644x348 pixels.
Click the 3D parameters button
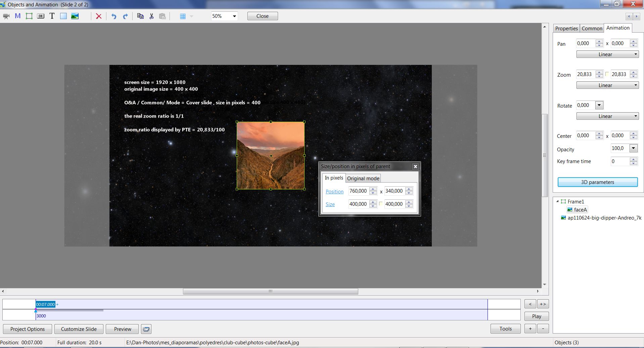point(597,182)
